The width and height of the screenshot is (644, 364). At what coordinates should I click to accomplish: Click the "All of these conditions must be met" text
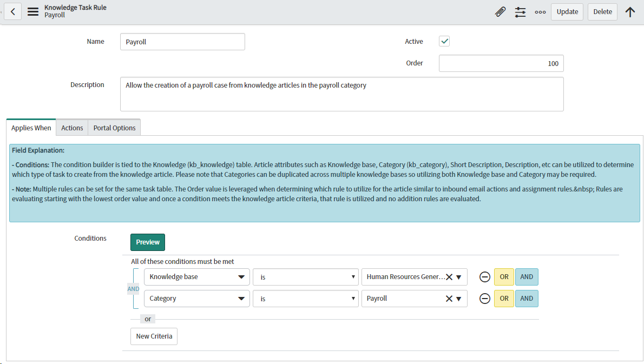182,261
